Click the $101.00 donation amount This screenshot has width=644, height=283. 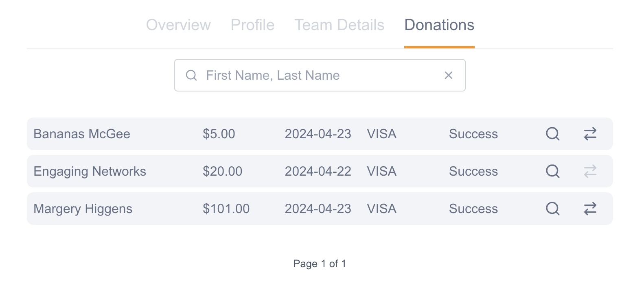(x=226, y=209)
